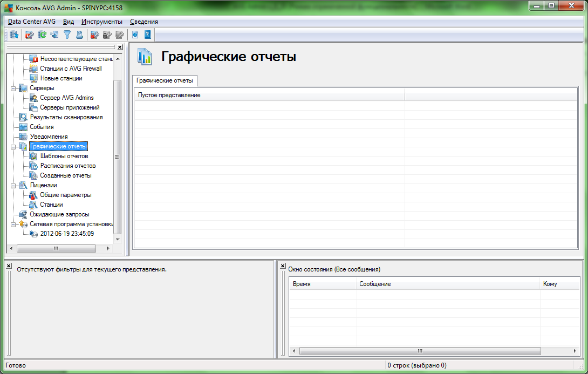Click the large Графические отчеты header icon
Image resolution: width=588 pixels, height=374 pixels.
pyautogui.click(x=145, y=57)
